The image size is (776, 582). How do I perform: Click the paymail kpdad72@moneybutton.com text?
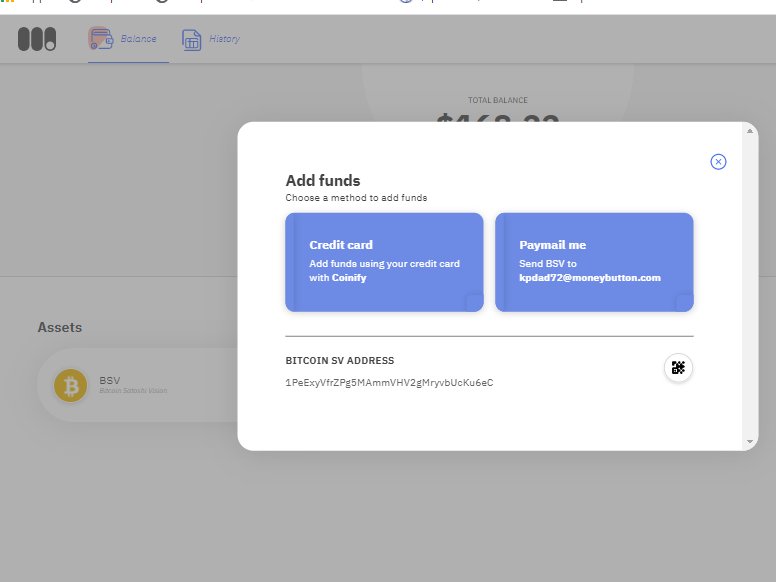coord(589,278)
